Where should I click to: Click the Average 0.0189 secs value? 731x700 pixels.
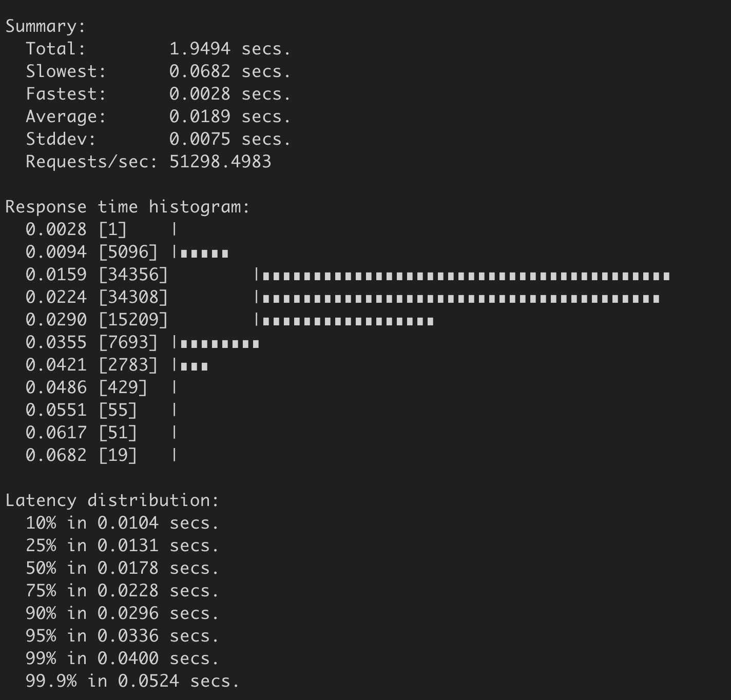tap(230, 116)
